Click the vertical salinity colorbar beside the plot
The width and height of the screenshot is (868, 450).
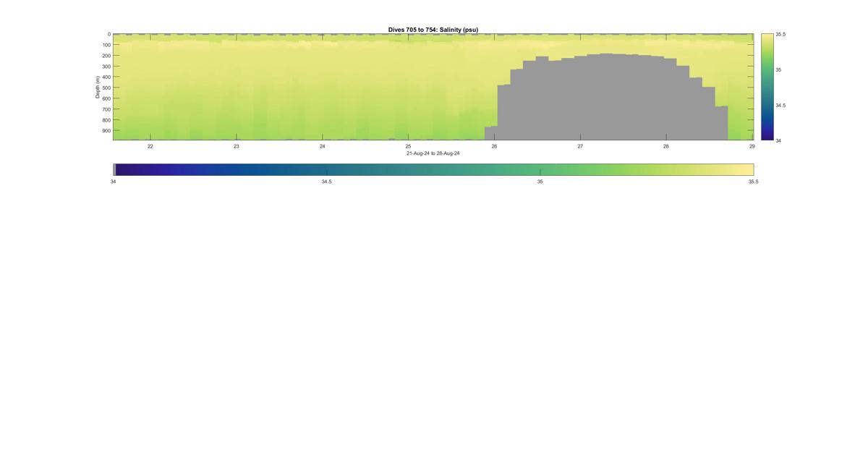(767, 87)
